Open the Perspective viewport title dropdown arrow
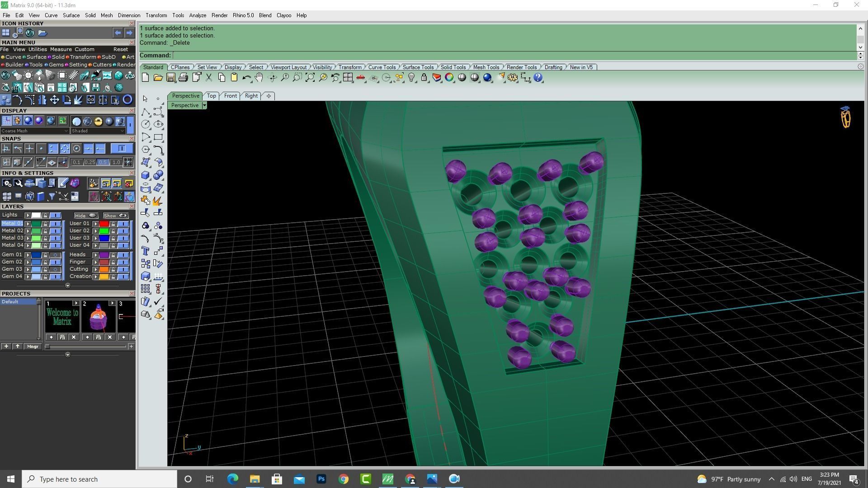This screenshot has width=868, height=488. tap(204, 105)
